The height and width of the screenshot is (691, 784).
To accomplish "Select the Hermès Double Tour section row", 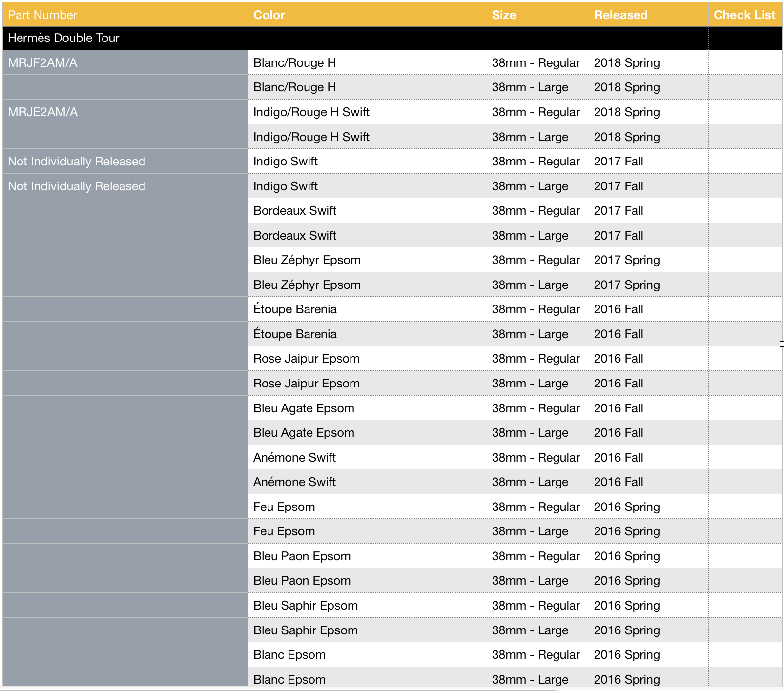I will (x=392, y=38).
